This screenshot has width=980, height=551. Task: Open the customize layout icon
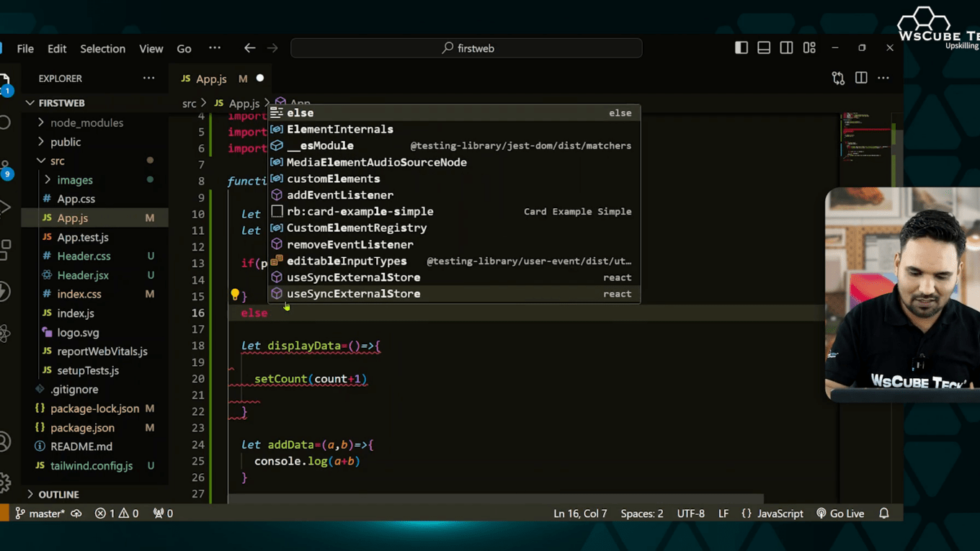[809, 48]
